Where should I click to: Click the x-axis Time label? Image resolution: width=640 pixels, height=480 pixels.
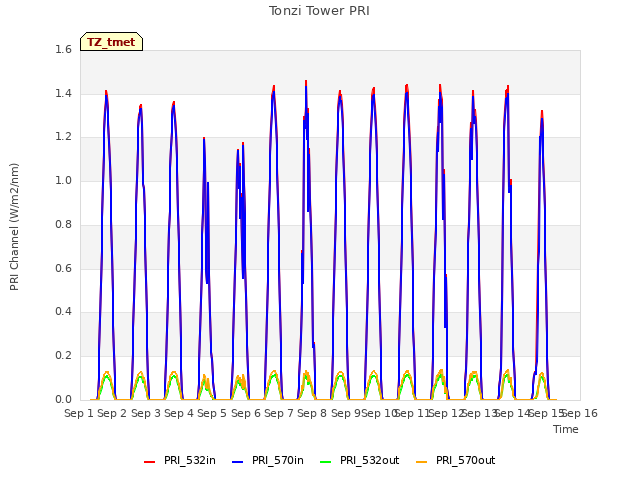pyautogui.click(x=566, y=429)
